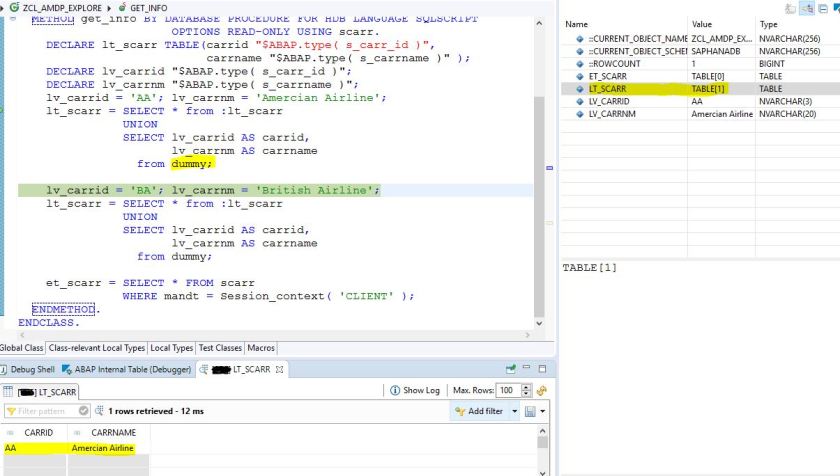
Task: Click the Max. Rows spinner arrows
Action: [526, 390]
